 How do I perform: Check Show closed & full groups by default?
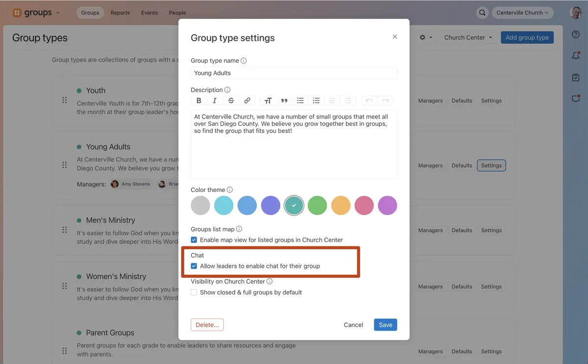pos(194,292)
